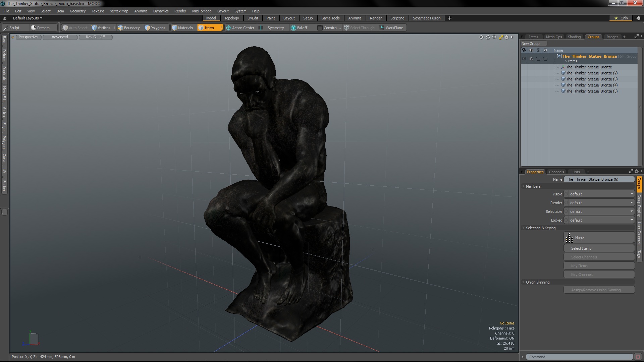
Task: Switch to the Shading panel tab
Action: point(574,37)
